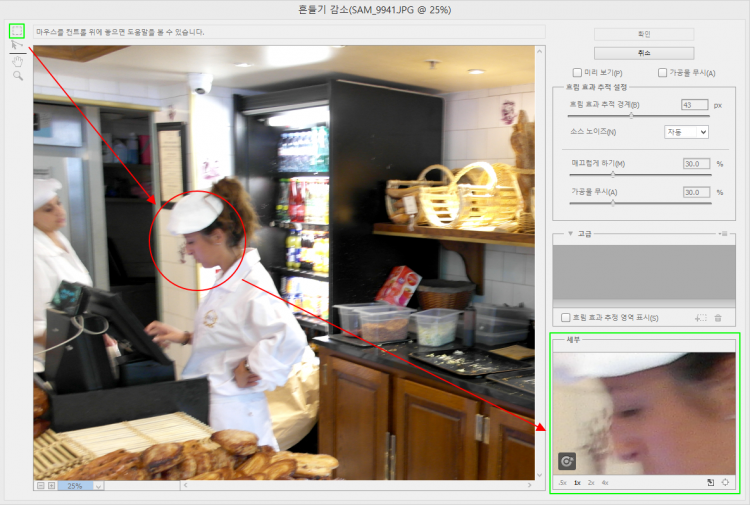Click the enhance-at-loupe-location icon in detail preview
Image resolution: width=750 pixels, height=505 pixels.
click(567, 461)
